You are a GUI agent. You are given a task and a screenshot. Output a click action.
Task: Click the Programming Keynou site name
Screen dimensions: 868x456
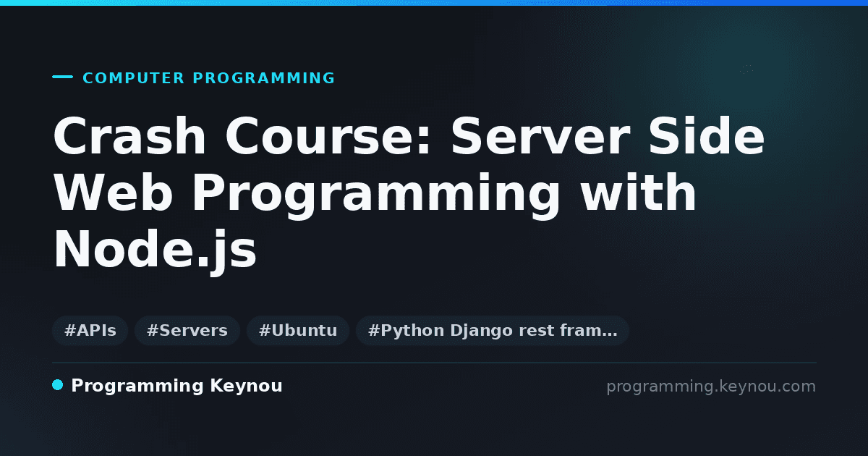pos(176,386)
